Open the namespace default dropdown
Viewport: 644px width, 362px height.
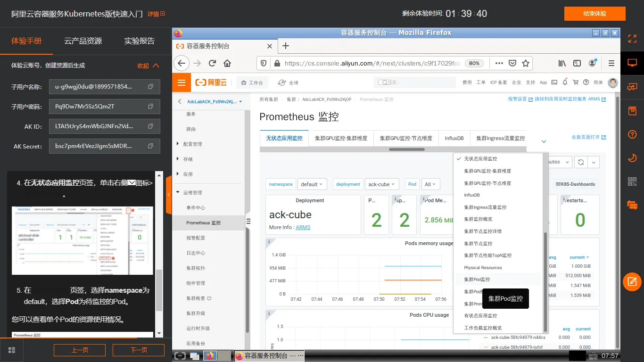click(312, 184)
